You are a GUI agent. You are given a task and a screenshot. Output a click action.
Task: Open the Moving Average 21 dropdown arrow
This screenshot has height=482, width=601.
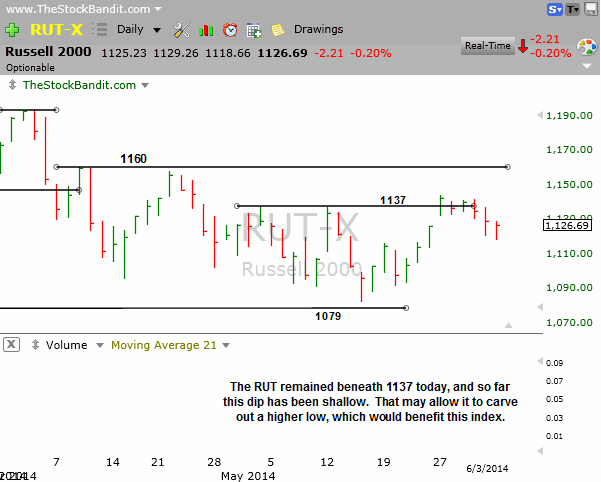click(226, 345)
